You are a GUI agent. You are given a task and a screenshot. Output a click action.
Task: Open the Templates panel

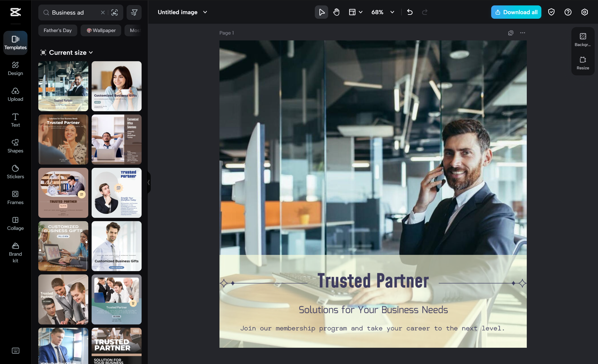(x=15, y=43)
